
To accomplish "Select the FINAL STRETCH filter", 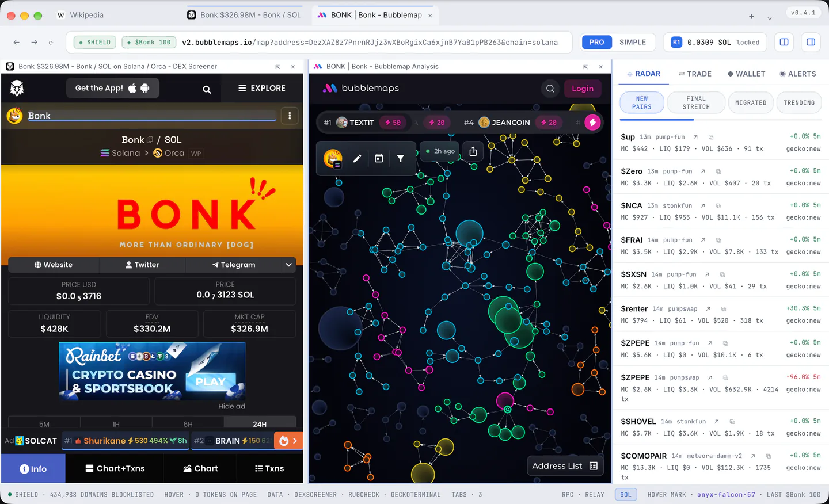I will pyautogui.click(x=696, y=103).
